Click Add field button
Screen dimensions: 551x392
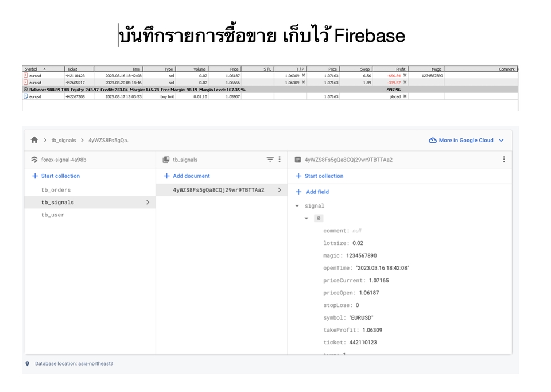313,192
